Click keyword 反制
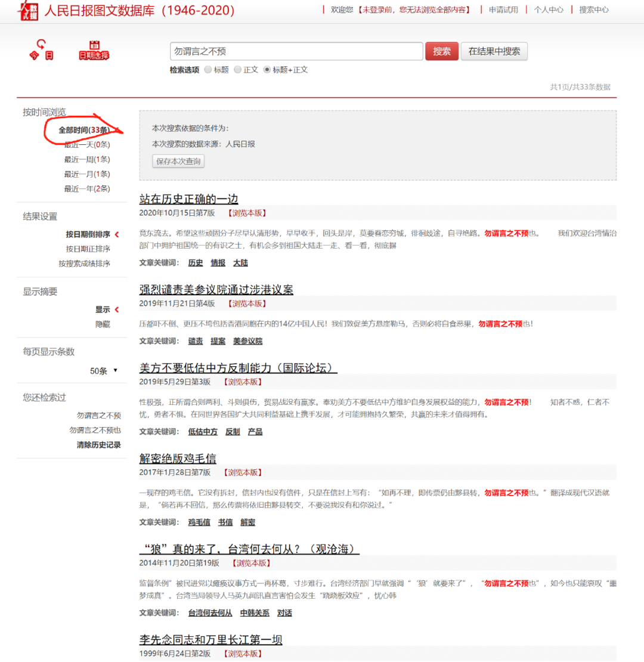644x662 pixels. (233, 432)
